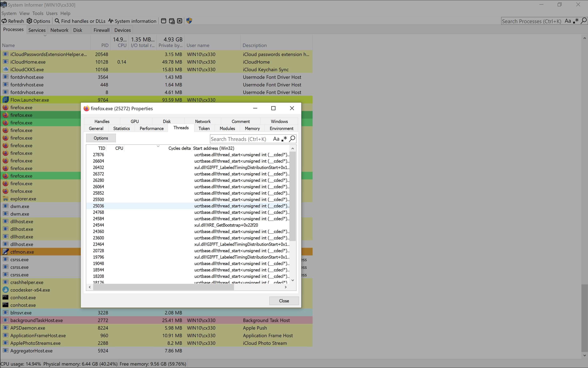Image resolution: width=588 pixels, height=368 pixels.
Task: Open the GPU tab in firefox.exe Properties
Action: click(x=135, y=121)
